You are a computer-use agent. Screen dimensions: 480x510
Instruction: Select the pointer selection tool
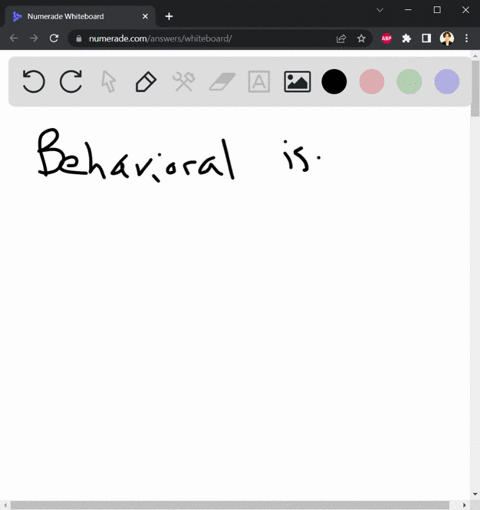coord(109,81)
